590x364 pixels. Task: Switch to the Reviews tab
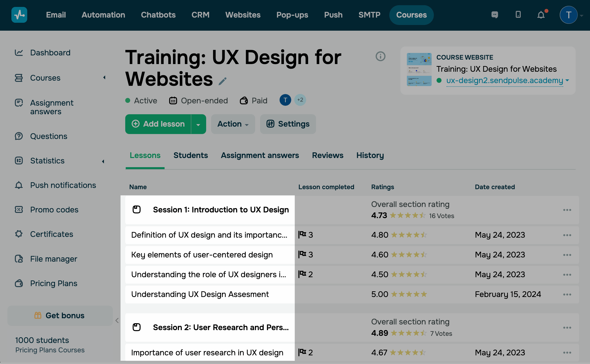click(x=327, y=155)
